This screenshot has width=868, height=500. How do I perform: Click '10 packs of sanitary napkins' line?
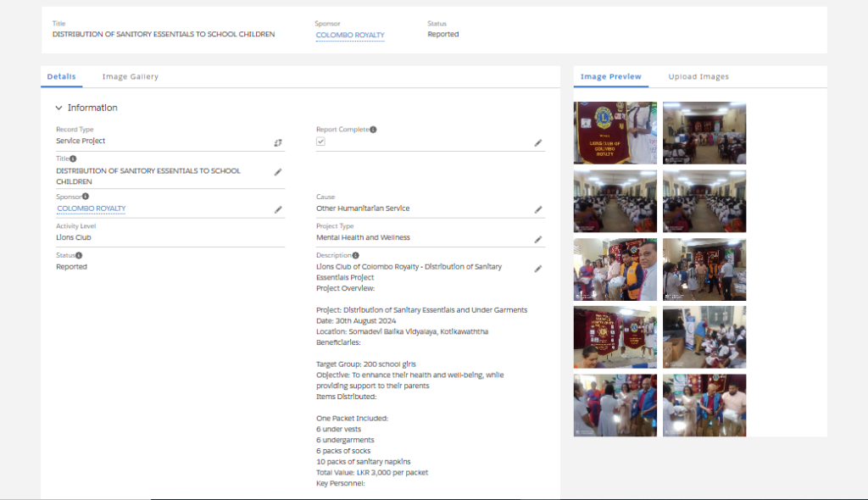(363, 462)
